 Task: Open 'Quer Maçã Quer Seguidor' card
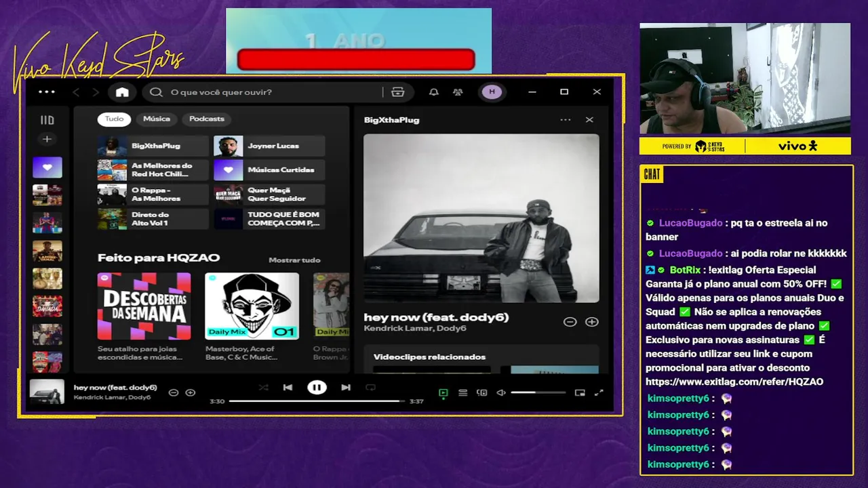[x=269, y=195]
